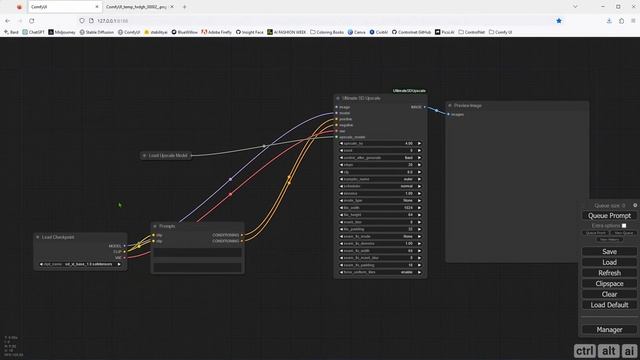Reload the page with refresh icon
The image size is (640, 360).
(32, 21)
